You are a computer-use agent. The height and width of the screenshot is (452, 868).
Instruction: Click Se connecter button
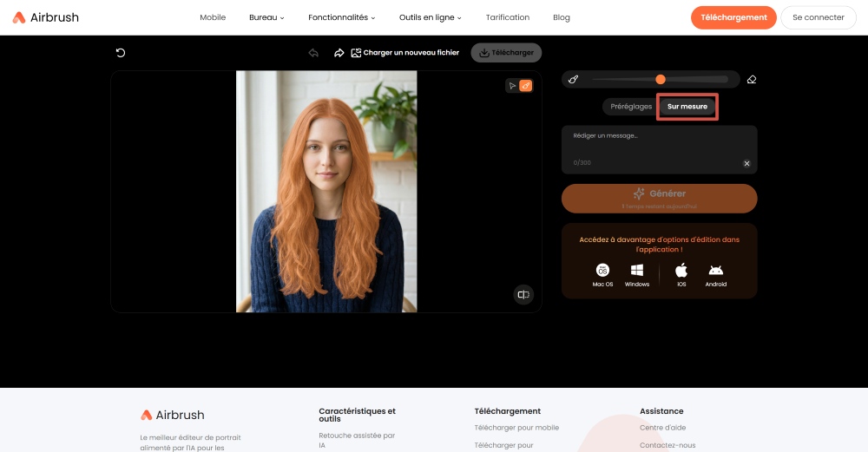pos(819,17)
